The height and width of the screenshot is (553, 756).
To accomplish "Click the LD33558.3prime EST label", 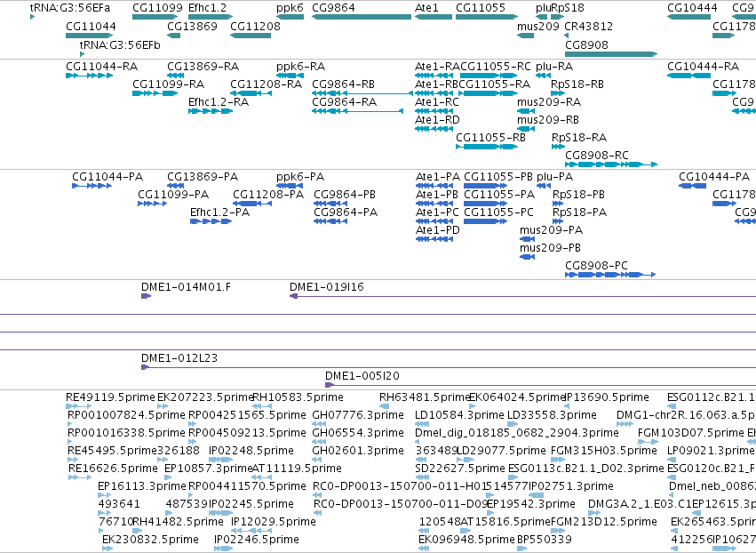I will (x=552, y=415).
